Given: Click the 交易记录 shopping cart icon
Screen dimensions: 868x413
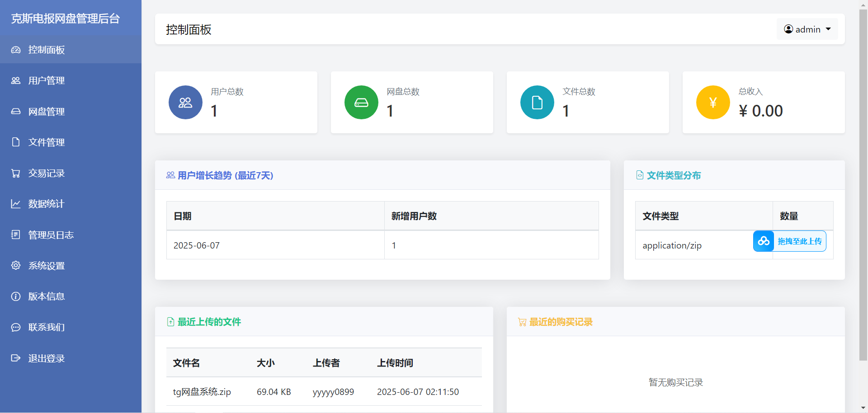Looking at the screenshot, I should pyautogui.click(x=16, y=173).
